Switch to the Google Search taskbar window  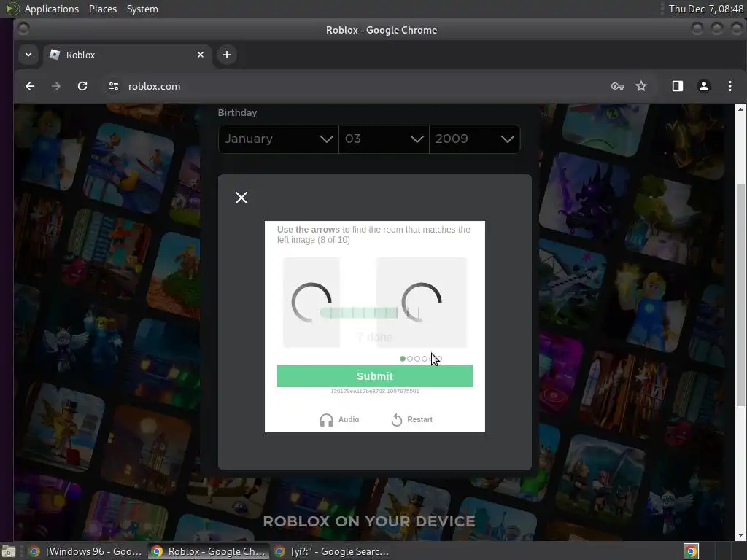[x=332, y=551]
